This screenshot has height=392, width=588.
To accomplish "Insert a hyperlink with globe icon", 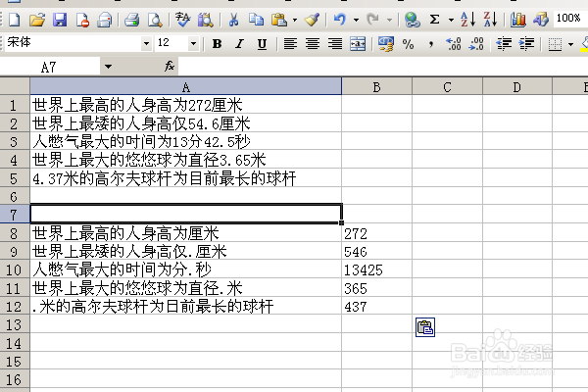I will 413,20.
